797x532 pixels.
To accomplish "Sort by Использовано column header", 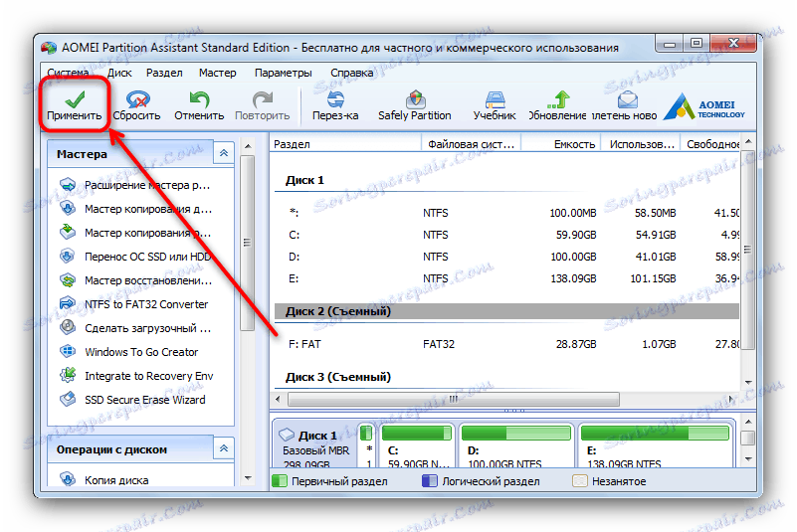I will (641, 144).
